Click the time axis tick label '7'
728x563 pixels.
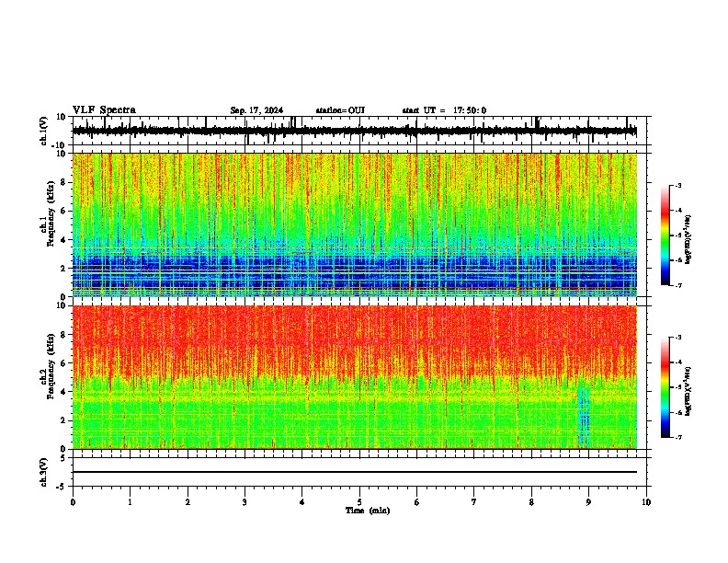pyautogui.click(x=474, y=502)
